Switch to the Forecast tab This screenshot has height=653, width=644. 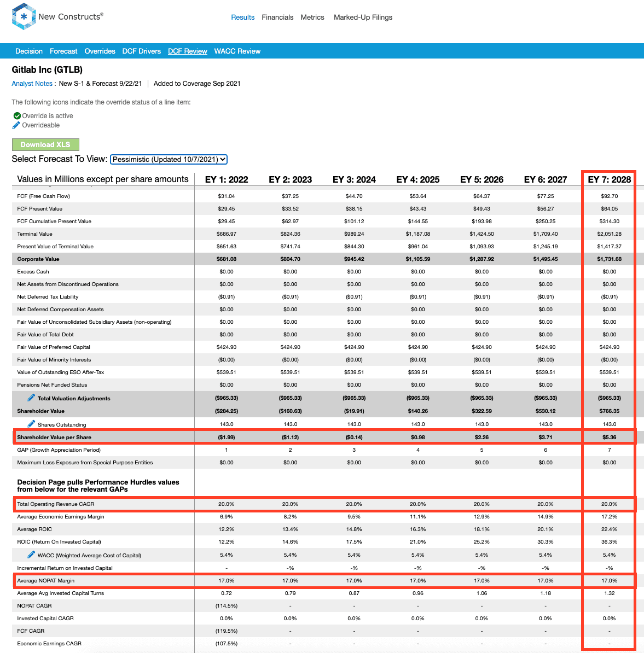point(63,51)
